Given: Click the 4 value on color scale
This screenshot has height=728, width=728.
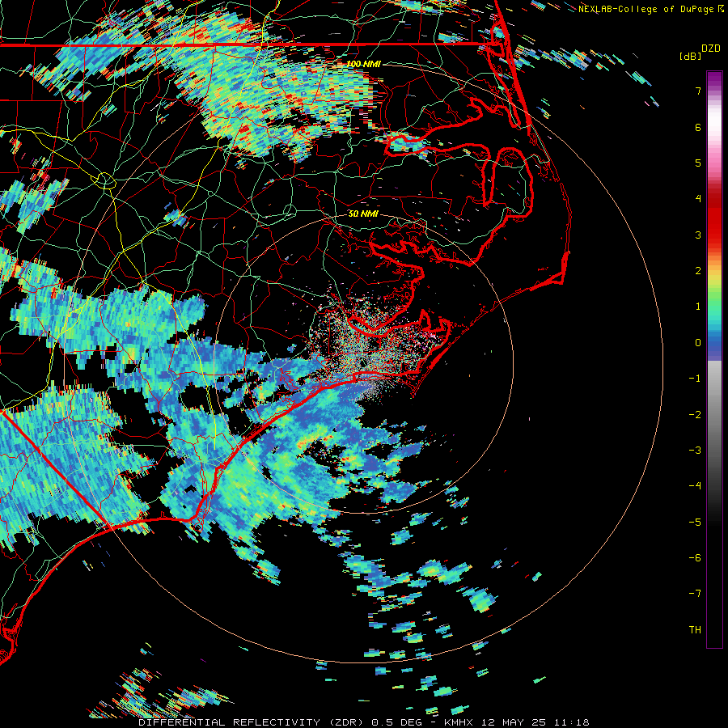Looking at the screenshot, I should pos(698,199).
